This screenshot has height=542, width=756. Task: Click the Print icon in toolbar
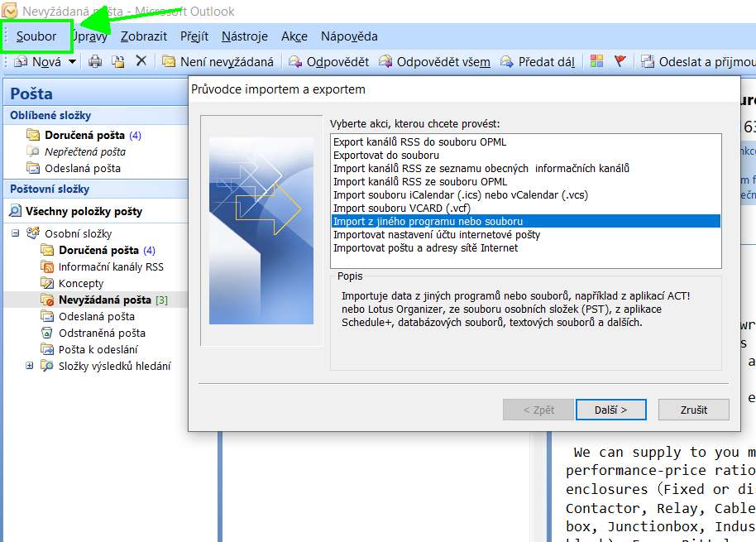[x=95, y=61]
